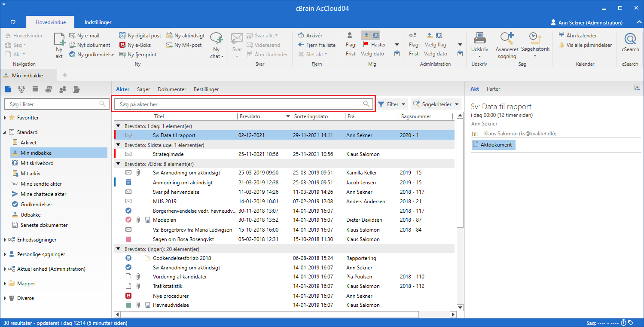Click the pop-out icon on preview pane
This screenshot has height=327, width=644.
pyautogui.click(x=637, y=88)
